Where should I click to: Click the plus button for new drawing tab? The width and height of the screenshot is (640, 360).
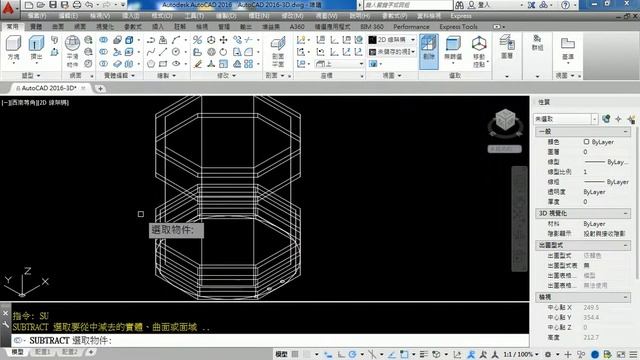click(x=100, y=88)
